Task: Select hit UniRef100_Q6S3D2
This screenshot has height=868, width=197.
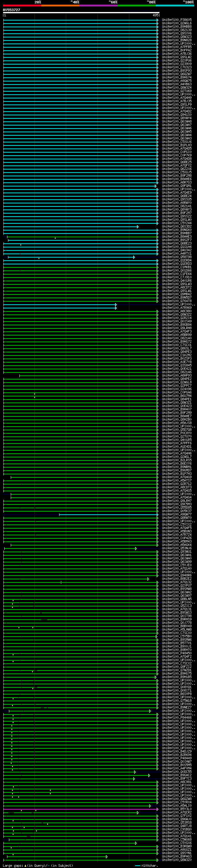Action: pos(176,227)
